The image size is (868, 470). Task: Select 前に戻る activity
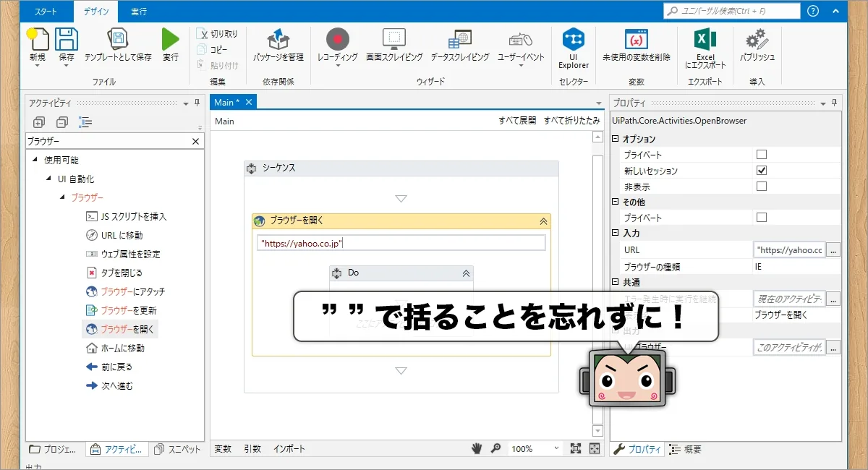click(109, 367)
